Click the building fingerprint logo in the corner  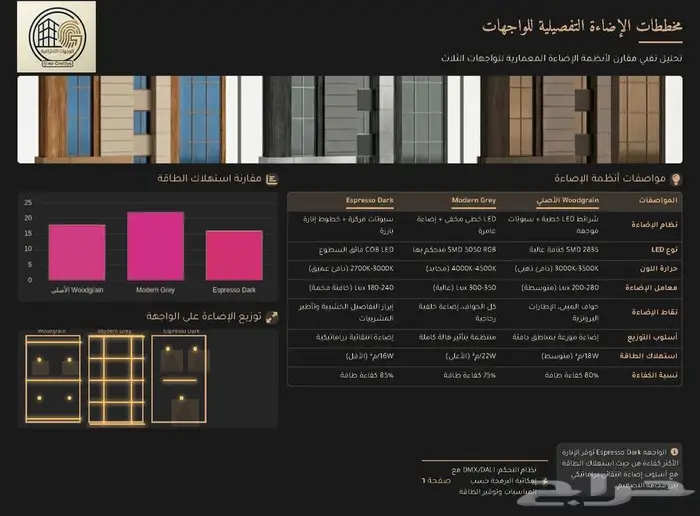point(56,37)
